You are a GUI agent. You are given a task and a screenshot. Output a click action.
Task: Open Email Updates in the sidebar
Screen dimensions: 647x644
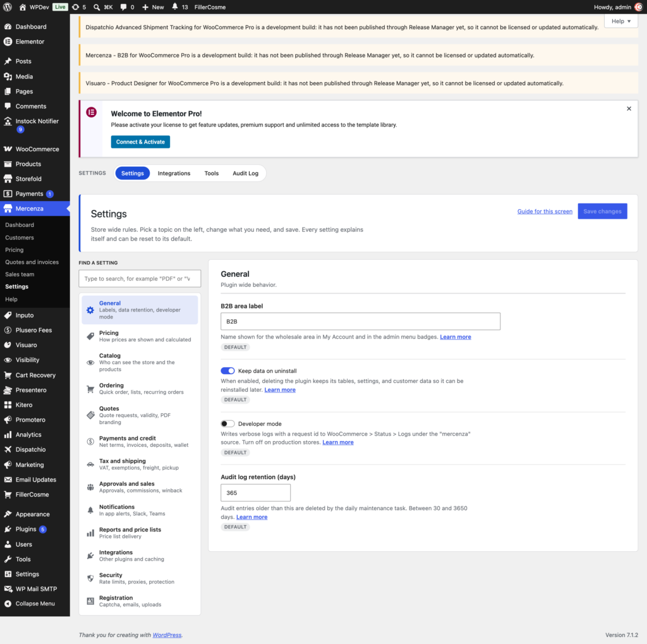[x=35, y=480]
